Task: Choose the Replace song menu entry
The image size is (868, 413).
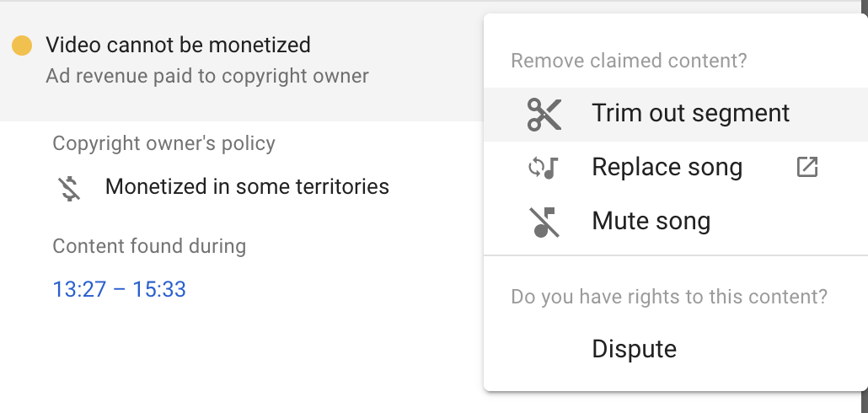Action: coord(667,168)
